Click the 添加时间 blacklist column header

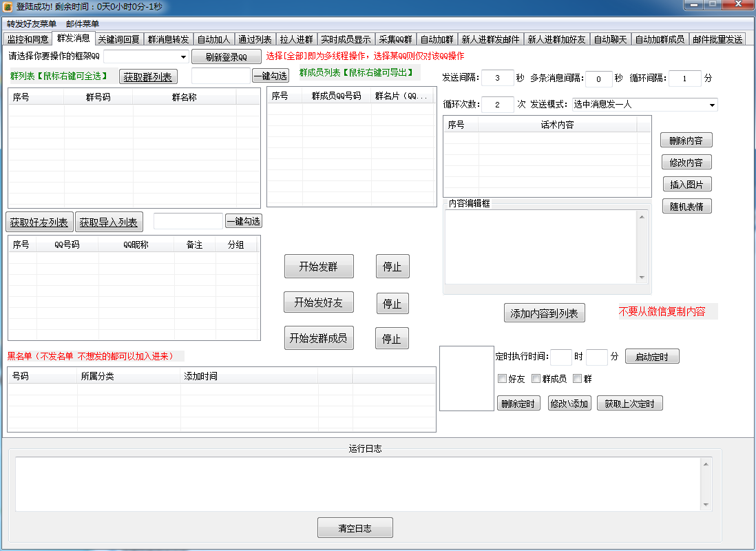click(x=249, y=376)
